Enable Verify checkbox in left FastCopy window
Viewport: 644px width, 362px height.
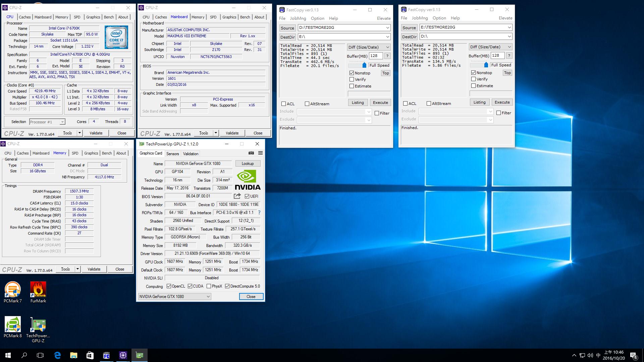(x=352, y=79)
